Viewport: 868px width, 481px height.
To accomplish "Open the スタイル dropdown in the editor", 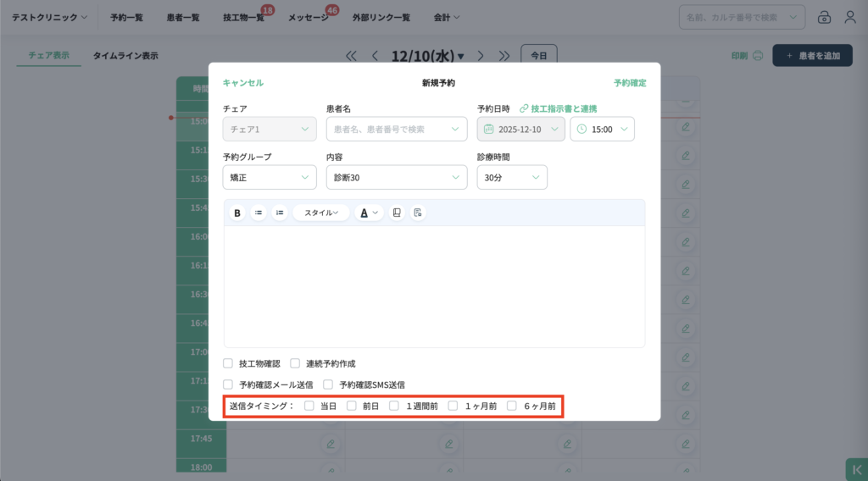I will pos(321,213).
